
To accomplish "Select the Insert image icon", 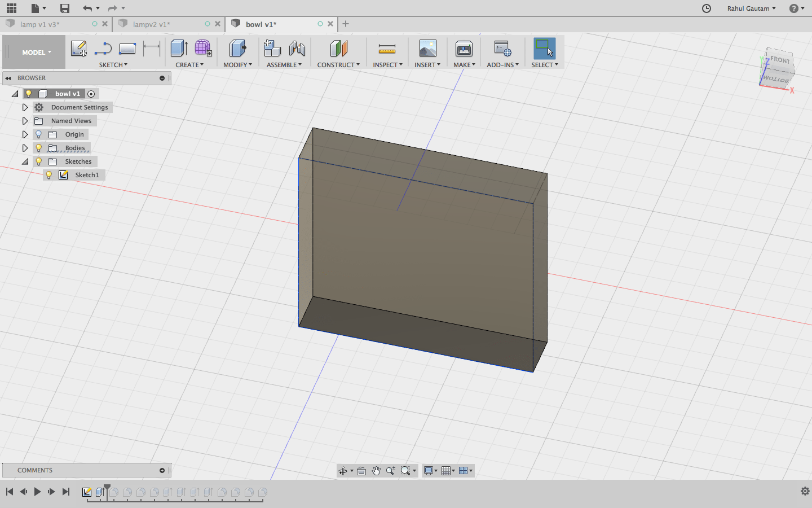I will 427,49.
